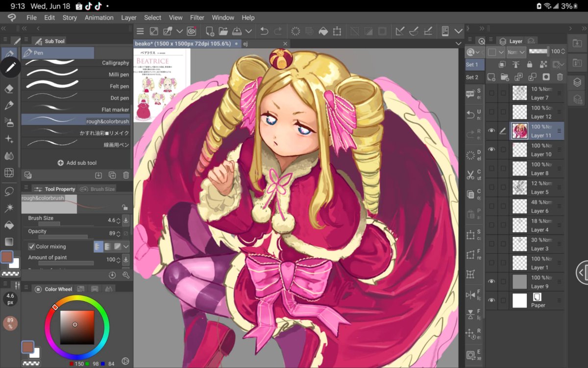Click Cut scissors in quick access
The height and width of the screenshot is (368, 588).
click(x=470, y=174)
